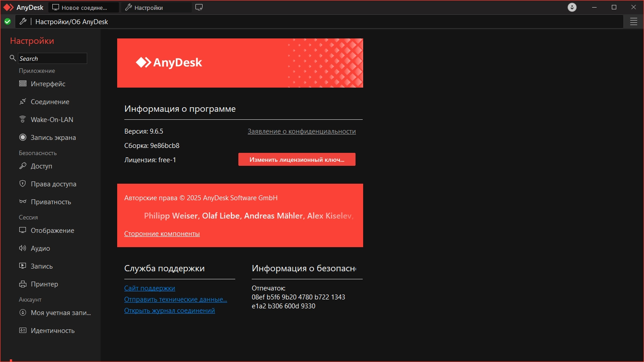This screenshot has height=362, width=644.
Task: Open the Доступ key icon
Action: coord(23,166)
